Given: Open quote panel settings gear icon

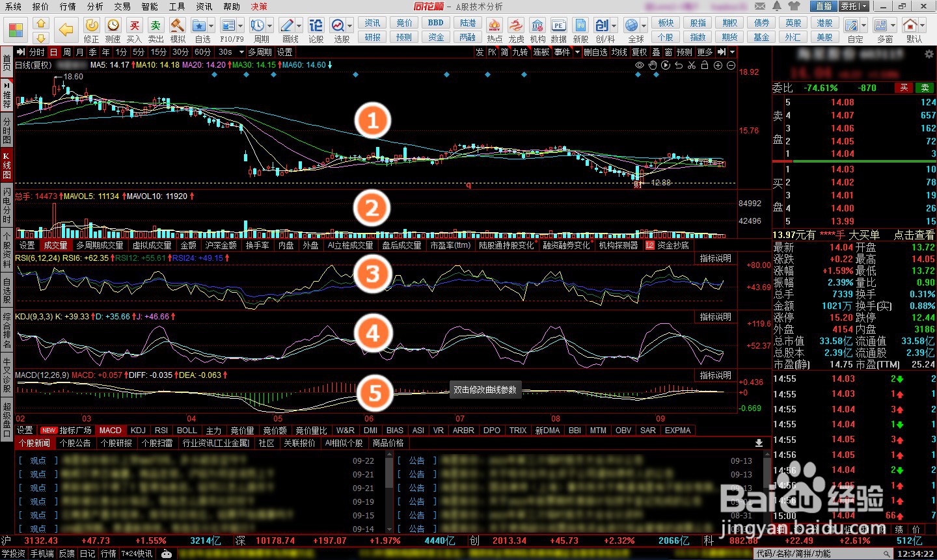Looking at the screenshot, I should click(929, 54).
